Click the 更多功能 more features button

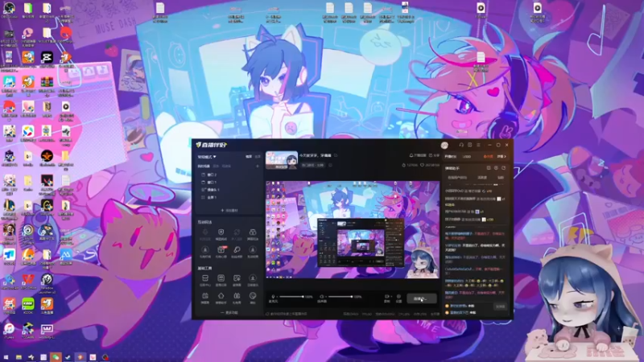(229, 313)
